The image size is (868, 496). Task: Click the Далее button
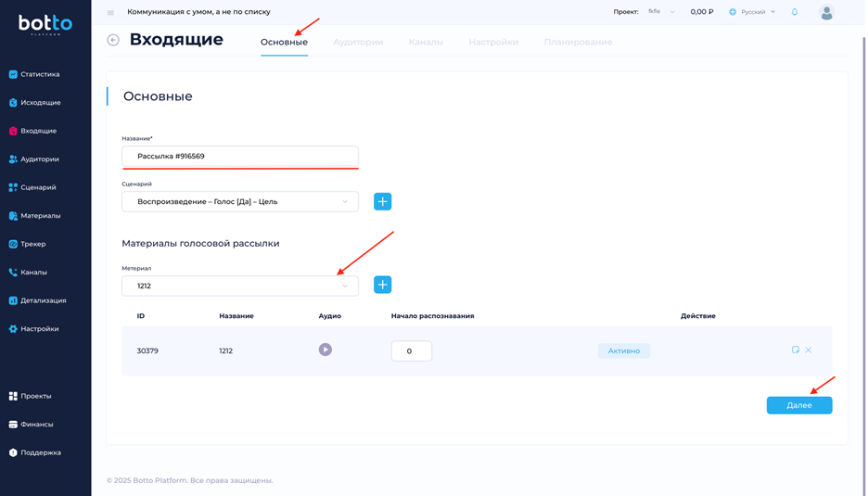point(798,405)
